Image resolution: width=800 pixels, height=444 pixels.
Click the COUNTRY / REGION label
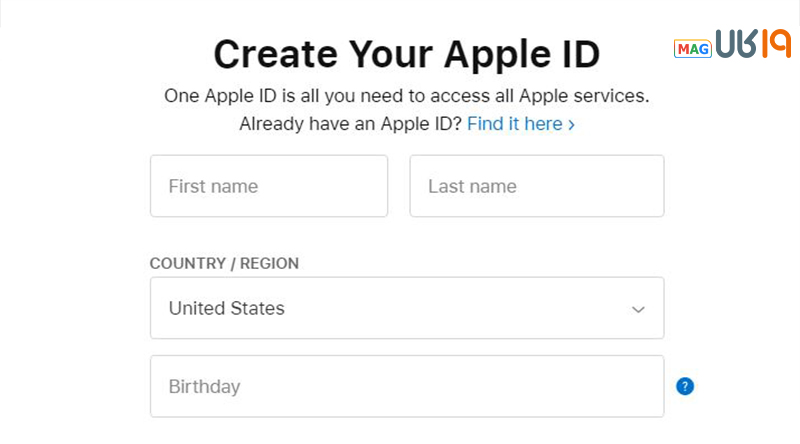224,264
